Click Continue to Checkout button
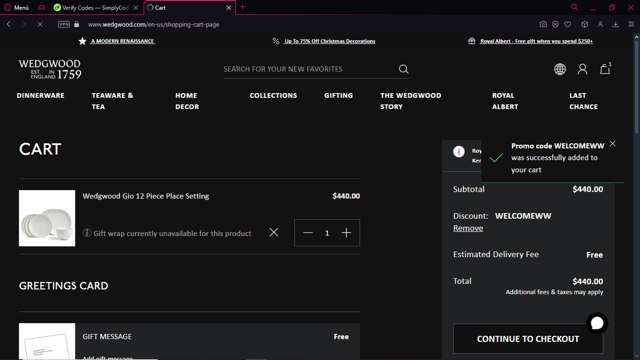The image size is (640, 360). click(528, 339)
